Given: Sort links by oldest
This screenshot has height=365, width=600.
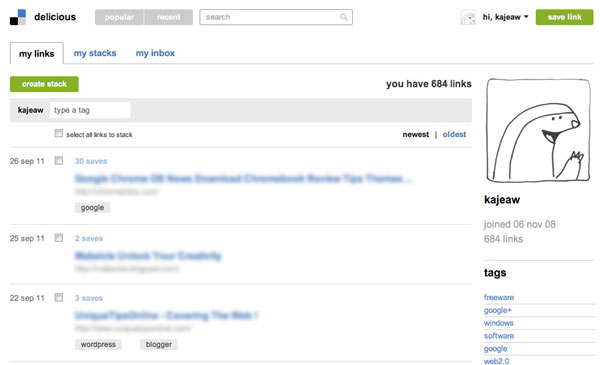Looking at the screenshot, I should [x=454, y=134].
